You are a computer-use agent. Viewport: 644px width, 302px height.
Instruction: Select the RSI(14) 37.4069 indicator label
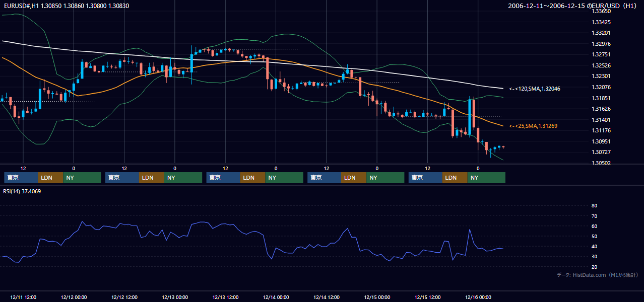pos(22,191)
